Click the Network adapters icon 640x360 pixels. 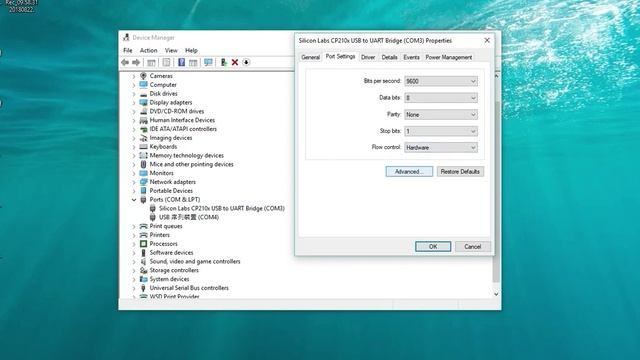tap(143, 182)
